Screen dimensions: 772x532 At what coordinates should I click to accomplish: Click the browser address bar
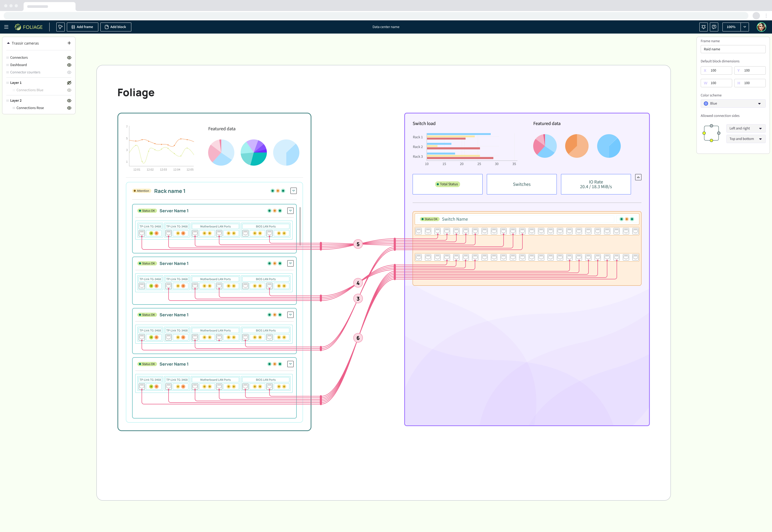[376, 16]
